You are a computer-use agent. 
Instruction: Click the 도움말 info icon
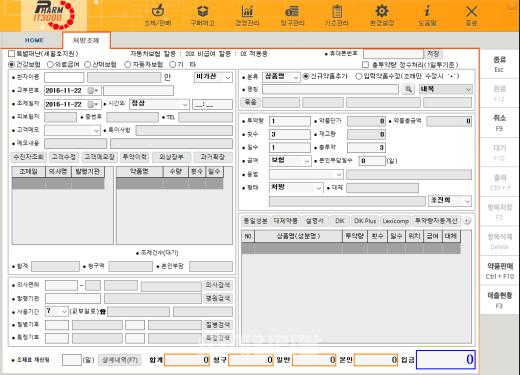pyautogui.click(x=427, y=12)
